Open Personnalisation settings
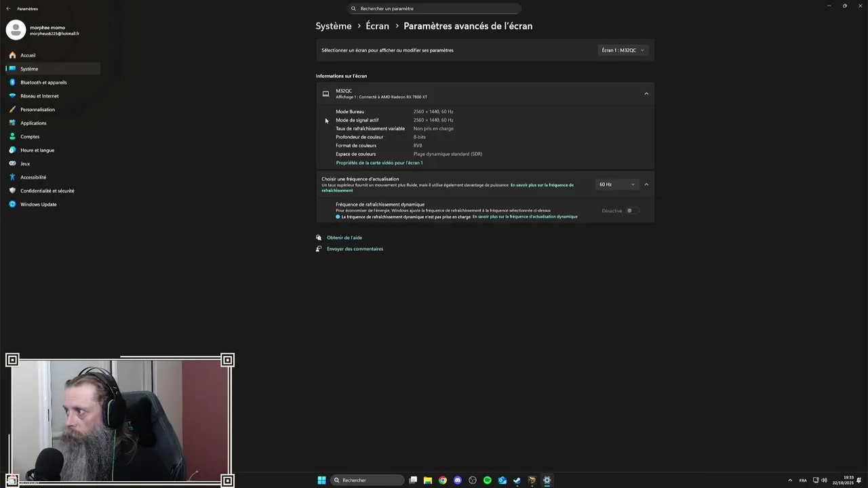Image resolution: width=868 pixels, height=488 pixels. point(53,109)
